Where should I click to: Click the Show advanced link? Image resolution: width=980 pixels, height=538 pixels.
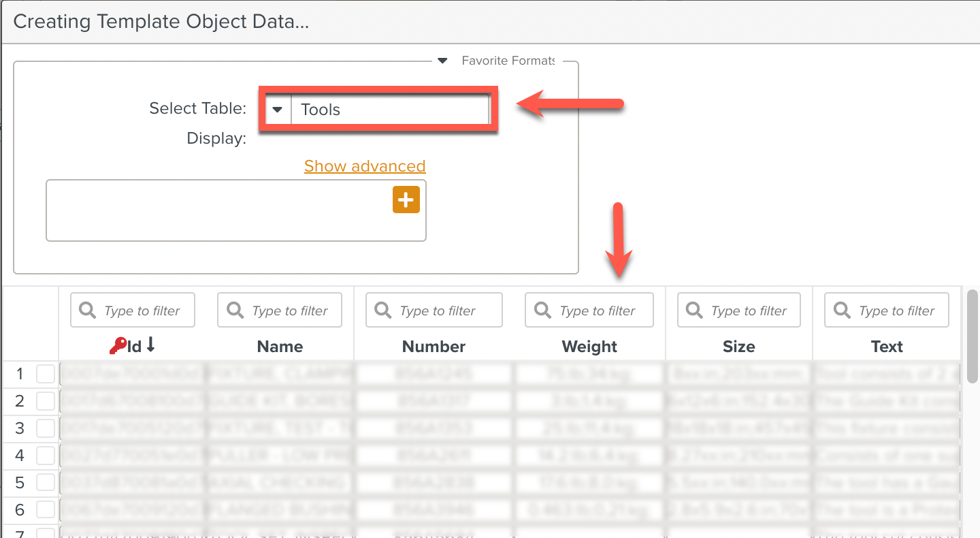click(x=365, y=166)
